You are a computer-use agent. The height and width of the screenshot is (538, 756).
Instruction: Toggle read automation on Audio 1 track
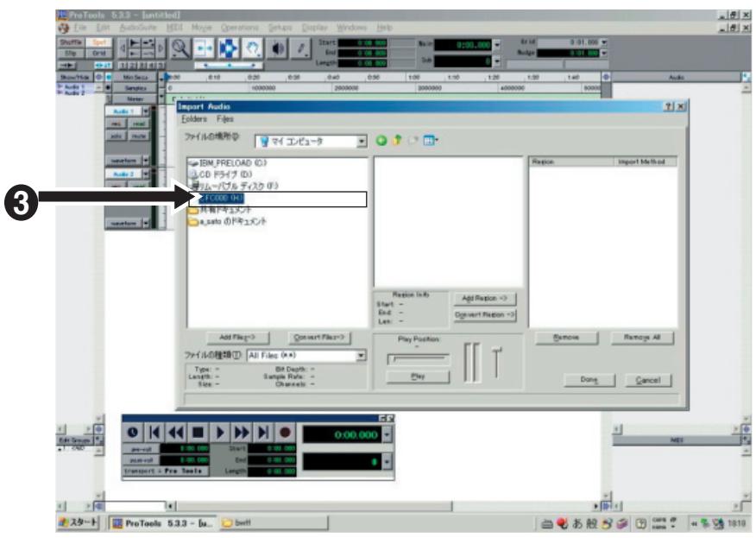click(139, 124)
